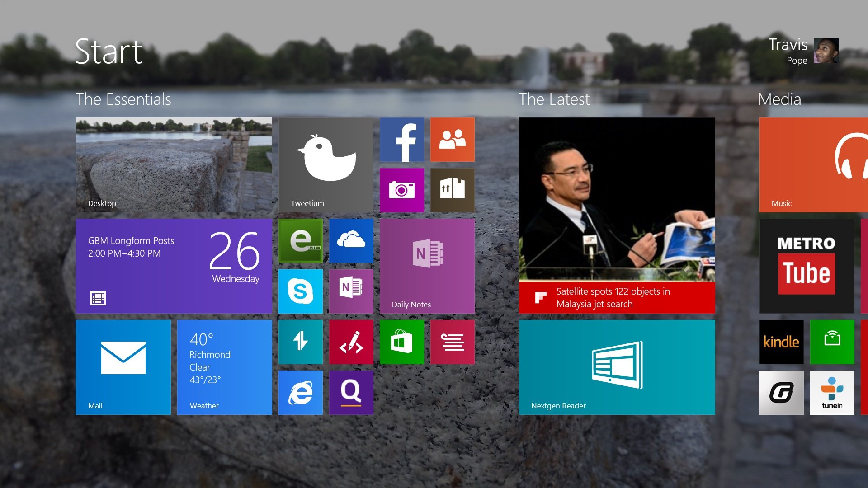Open the brown files tile with arrows
The image size is (868, 488).
453,190
